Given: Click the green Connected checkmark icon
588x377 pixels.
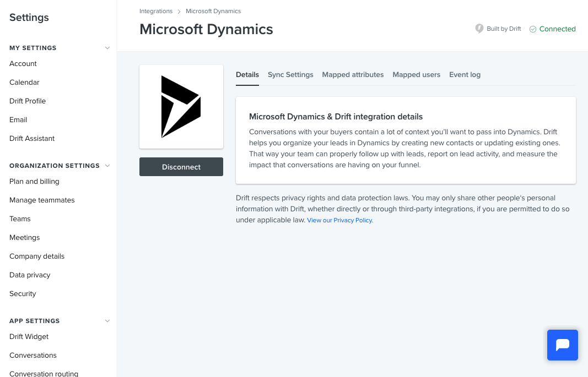Looking at the screenshot, I should 533,29.
